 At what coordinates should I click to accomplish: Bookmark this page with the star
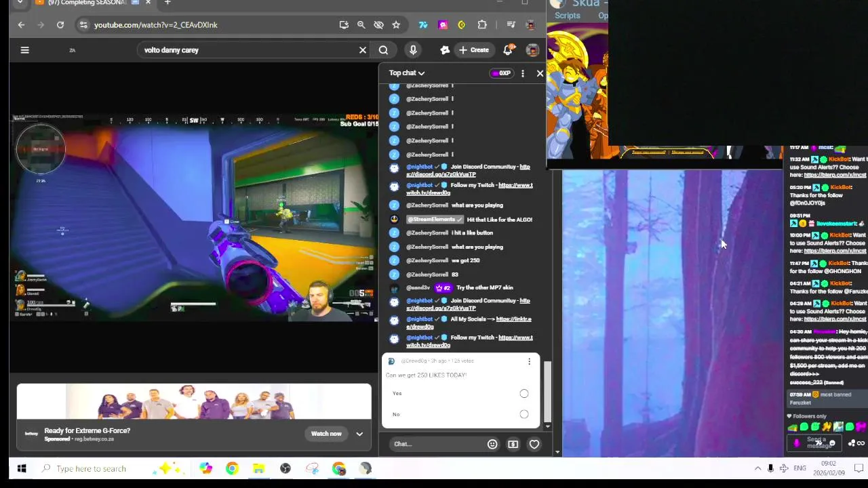pos(396,24)
